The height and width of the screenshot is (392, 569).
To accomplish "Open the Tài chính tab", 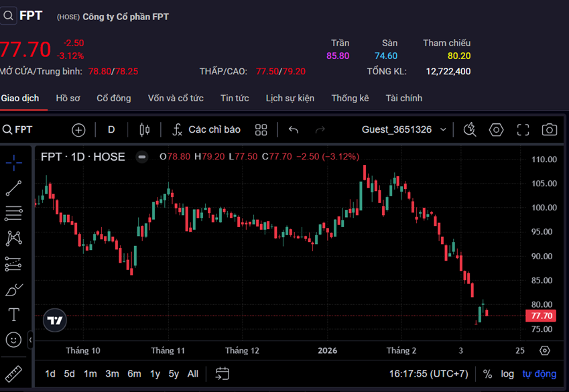I will [x=403, y=99].
